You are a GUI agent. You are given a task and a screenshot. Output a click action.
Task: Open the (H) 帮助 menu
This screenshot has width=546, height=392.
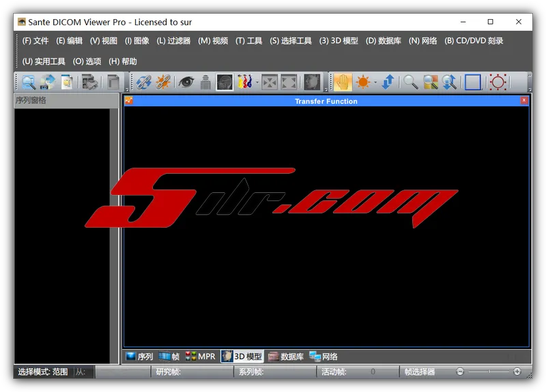click(x=123, y=61)
